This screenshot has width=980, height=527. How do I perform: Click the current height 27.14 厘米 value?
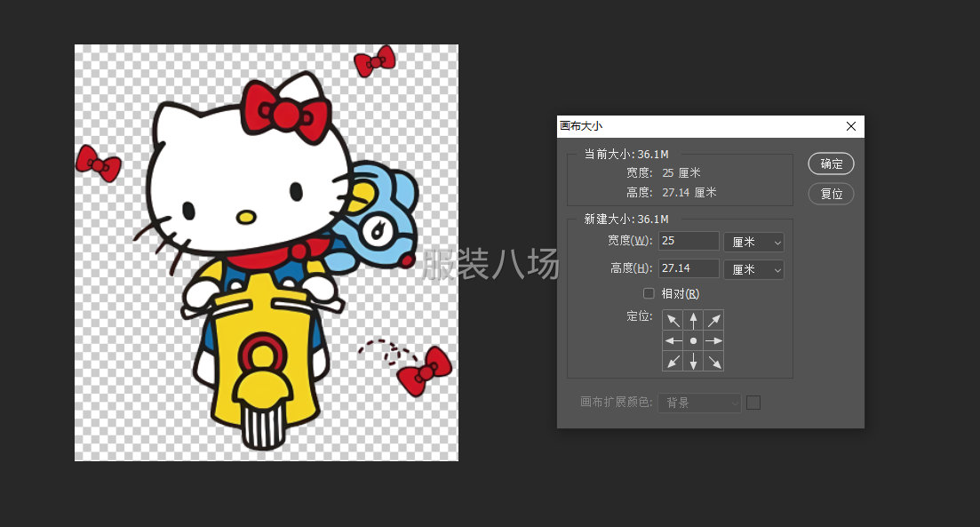click(x=689, y=193)
